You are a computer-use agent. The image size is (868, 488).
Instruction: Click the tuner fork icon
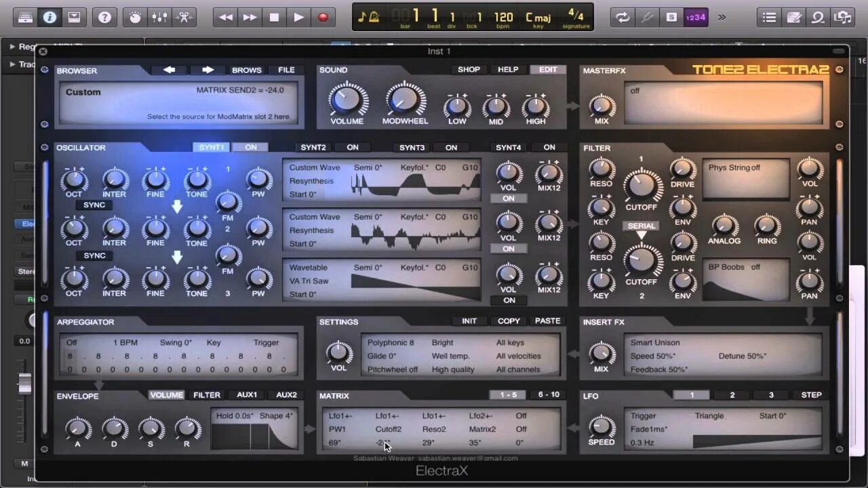(x=647, y=18)
